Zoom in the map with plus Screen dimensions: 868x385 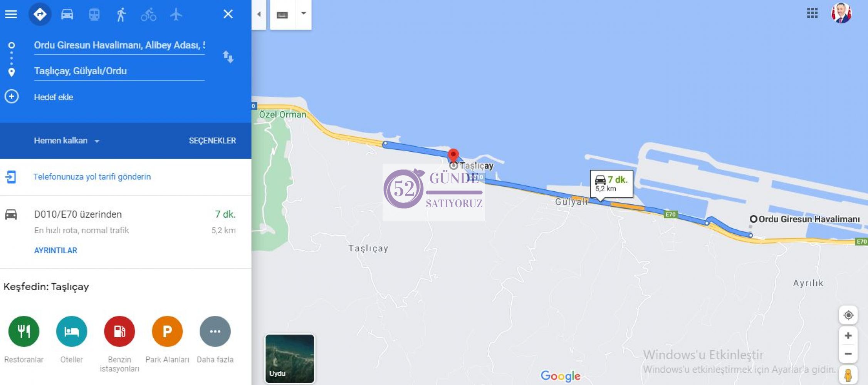(x=848, y=336)
